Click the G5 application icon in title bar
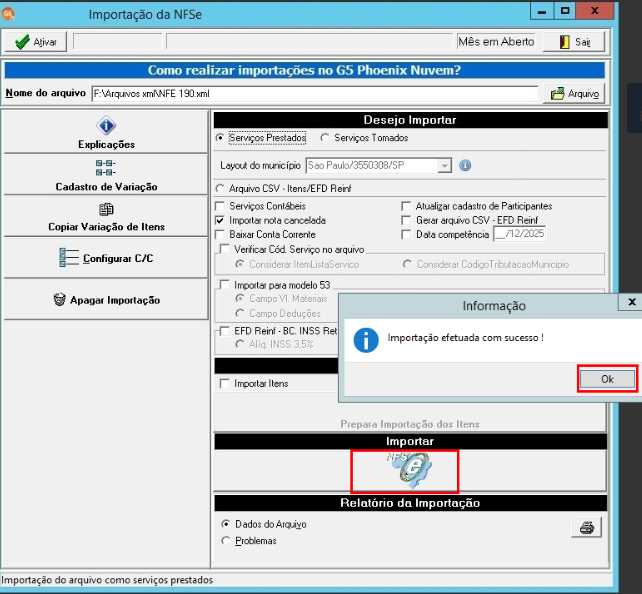This screenshot has height=594, width=642. tap(8, 14)
